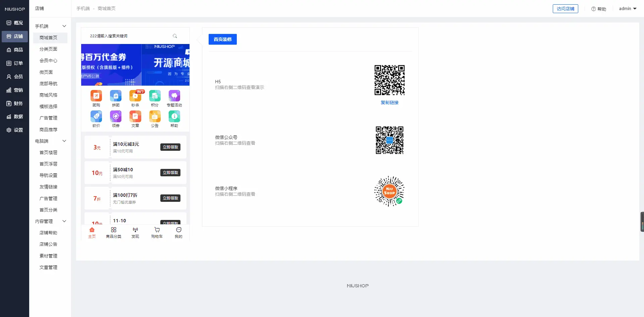Click the 发现 discover icon in bottom bar
This screenshot has height=317, width=644.
[135, 230]
